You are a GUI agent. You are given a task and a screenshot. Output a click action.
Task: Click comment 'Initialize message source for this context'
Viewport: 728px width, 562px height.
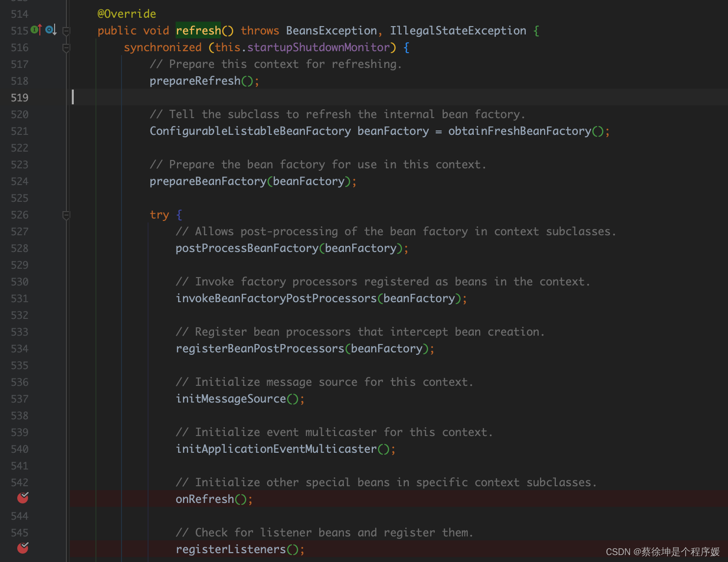[x=324, y=382]
